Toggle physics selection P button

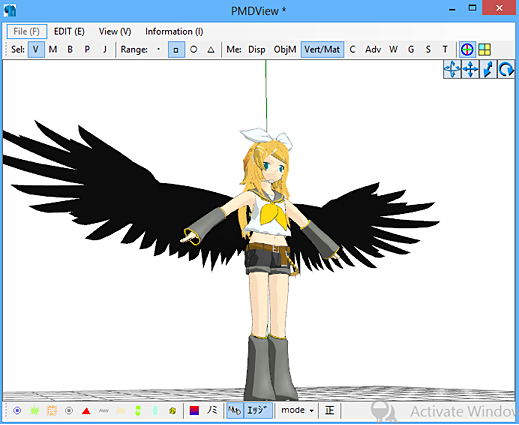pos(87,50)
